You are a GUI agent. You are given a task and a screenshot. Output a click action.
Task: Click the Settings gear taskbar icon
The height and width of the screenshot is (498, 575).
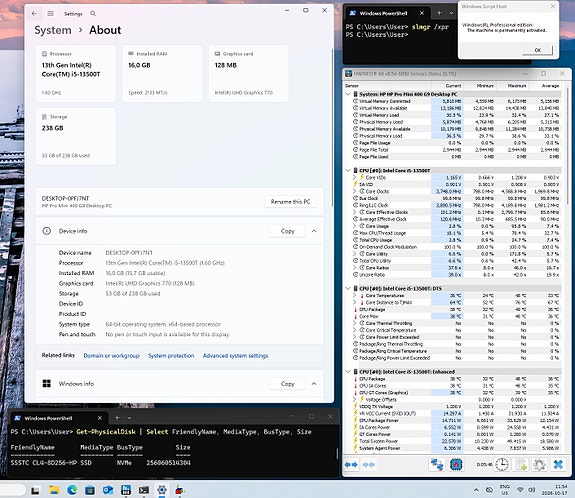162,490
